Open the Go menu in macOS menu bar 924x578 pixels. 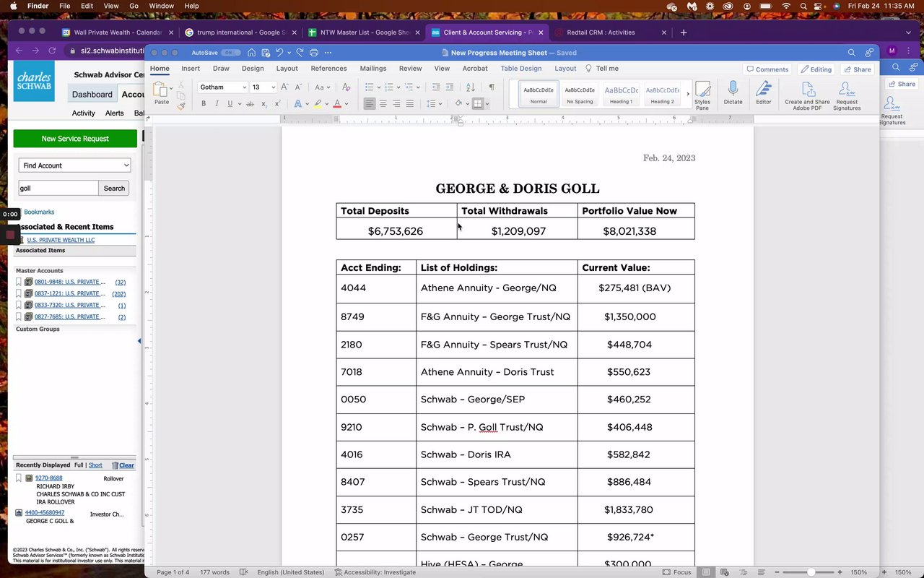pyautogui.click(x=134, y=6)
